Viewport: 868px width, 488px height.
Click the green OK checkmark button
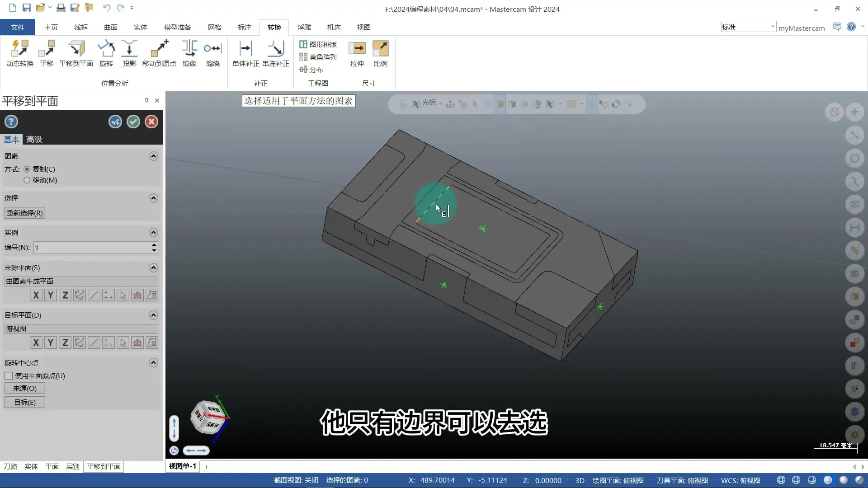tap(133, 122)
